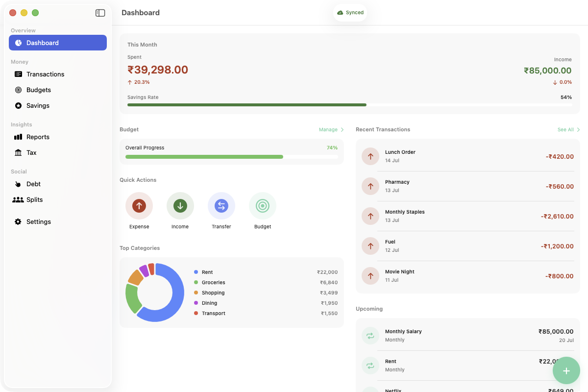This screenshot has height=392, width=588.
Task: Open Budgets from the sidebar
Action: (x=58, y=90)
